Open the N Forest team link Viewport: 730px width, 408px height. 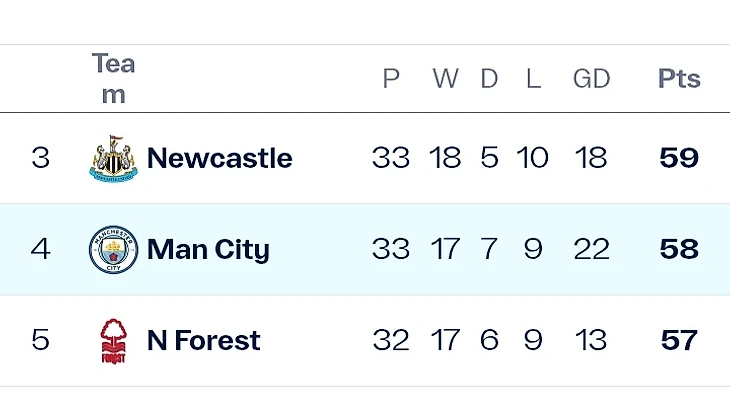tap(203, 341)
